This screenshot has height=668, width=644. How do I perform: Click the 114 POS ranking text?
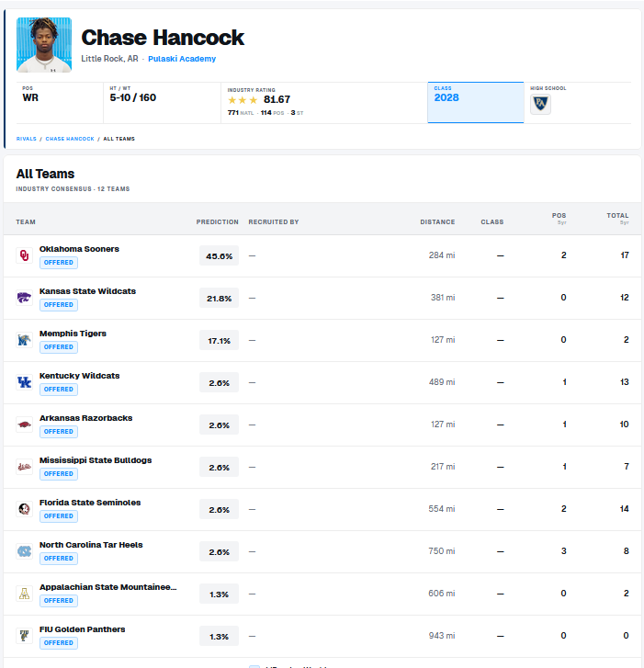272,112
